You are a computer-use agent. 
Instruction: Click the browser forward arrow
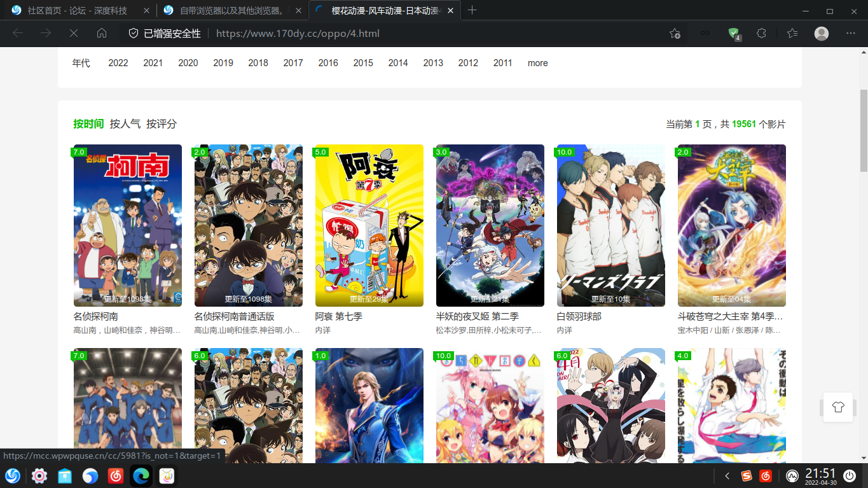coord(46,33)
